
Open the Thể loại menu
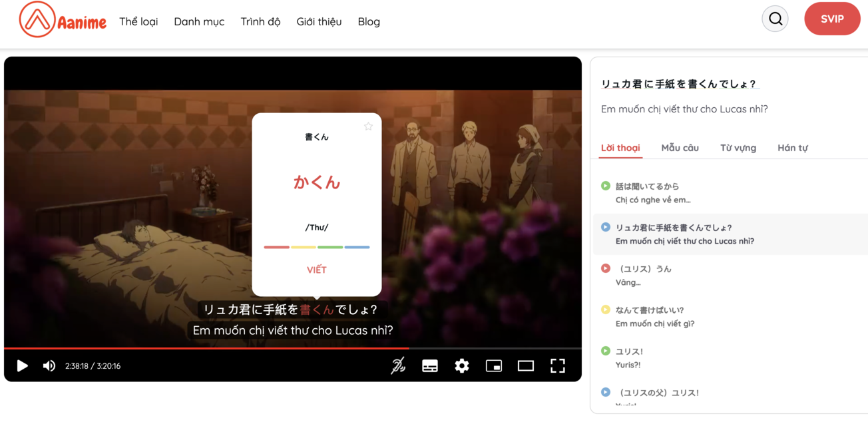(x=138, y=21)
